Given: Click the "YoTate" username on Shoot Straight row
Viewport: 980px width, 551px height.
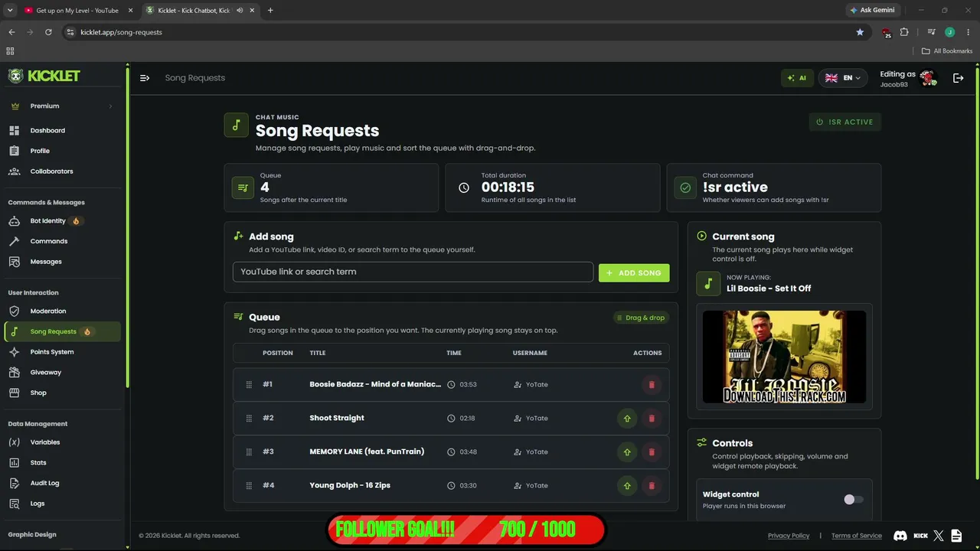Looking at the screenshot, I should pyautogui.click(x=537, y=418).
